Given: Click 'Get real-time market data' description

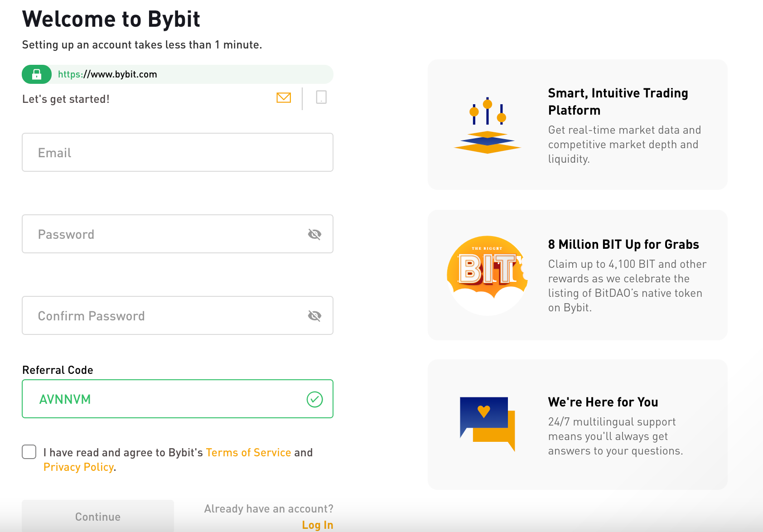Looking at the screenshot, I should pos(624,145).
